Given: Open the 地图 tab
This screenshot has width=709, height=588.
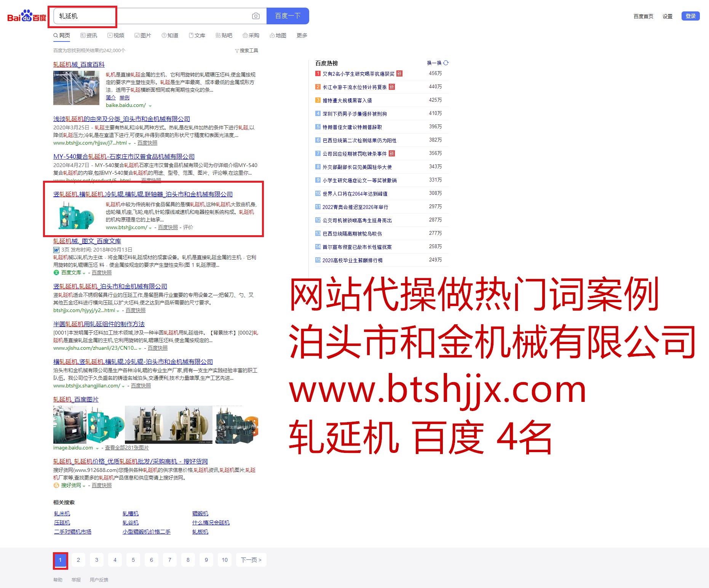Looking at the screenshot, I should (x=278, y=35).
